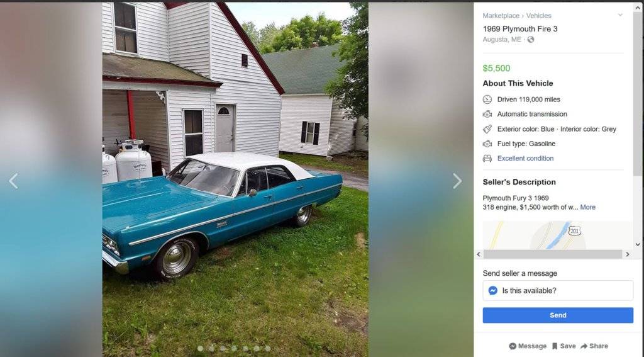Save this listing with the bookmark

(x=563, y=346)
